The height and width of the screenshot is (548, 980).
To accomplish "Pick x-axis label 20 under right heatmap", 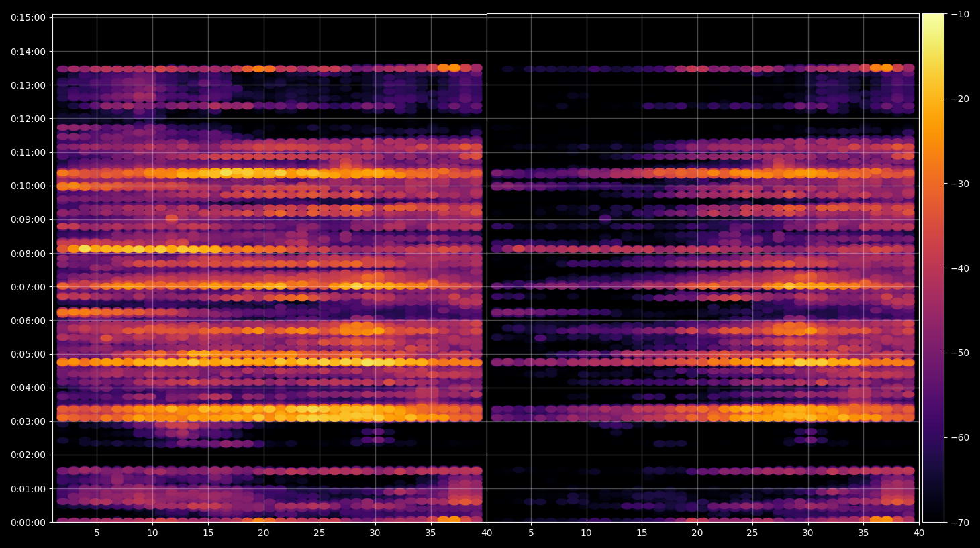I will (x=697, y=533).
